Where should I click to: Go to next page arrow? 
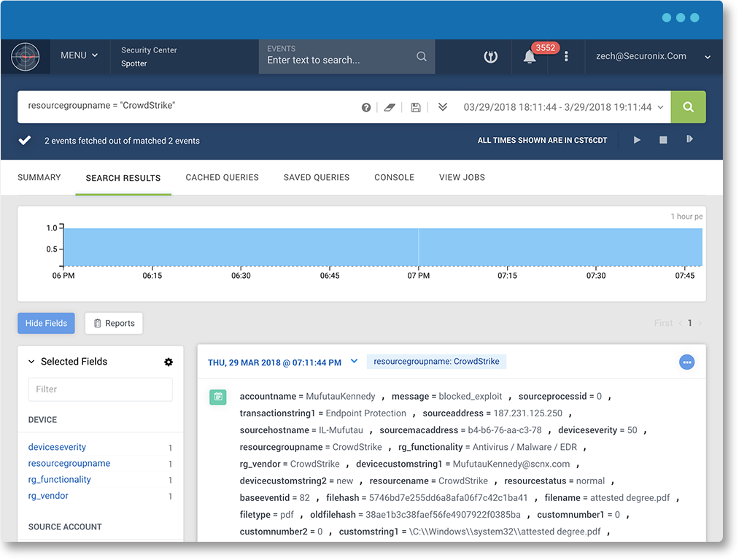(700, 323)
